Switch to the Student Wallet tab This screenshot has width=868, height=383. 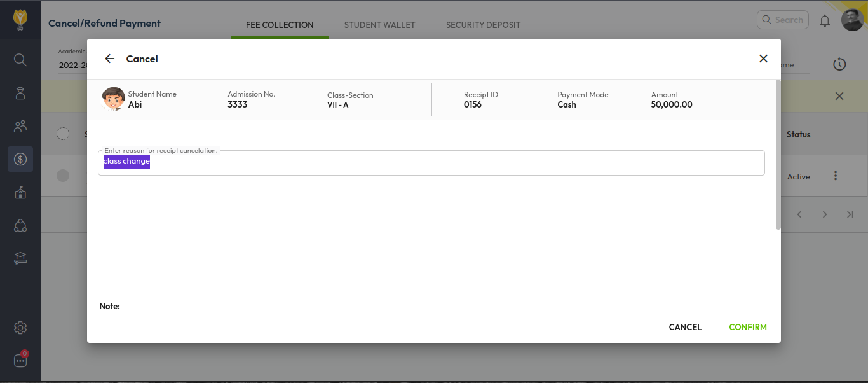(379, 25)
